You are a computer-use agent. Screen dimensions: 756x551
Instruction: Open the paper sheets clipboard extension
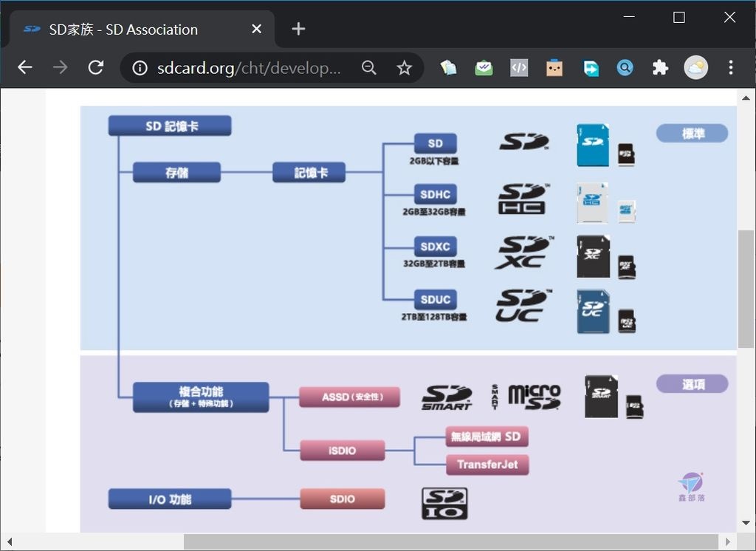click(x=448, y=67)
